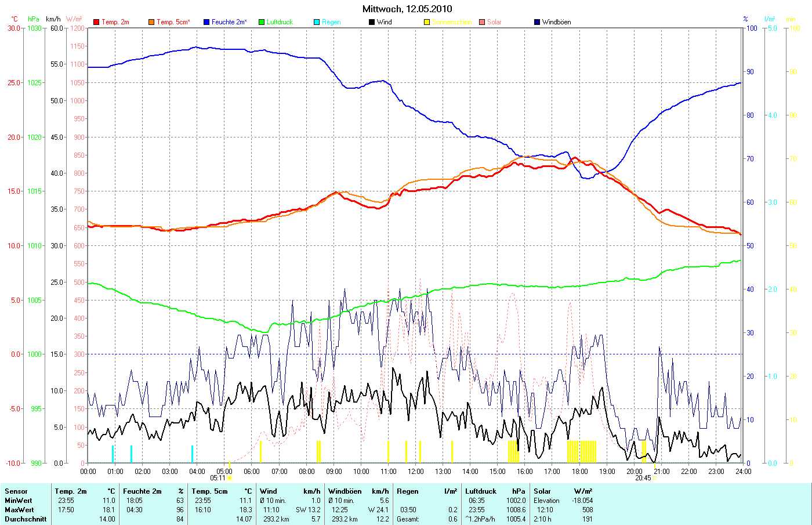Click the hPa unit label at top left

coord(34,19)
